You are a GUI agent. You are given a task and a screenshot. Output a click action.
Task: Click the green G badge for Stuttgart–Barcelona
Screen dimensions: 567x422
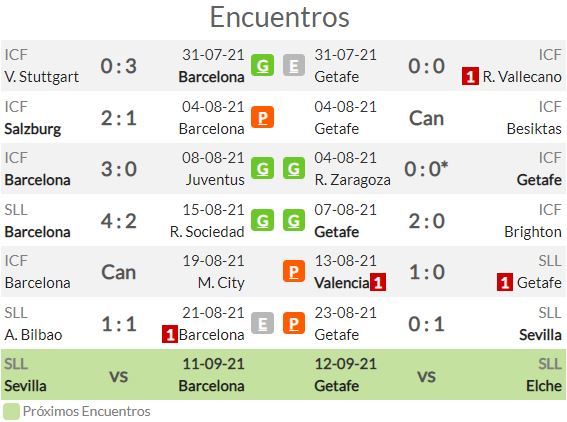[x=263, y=65]
